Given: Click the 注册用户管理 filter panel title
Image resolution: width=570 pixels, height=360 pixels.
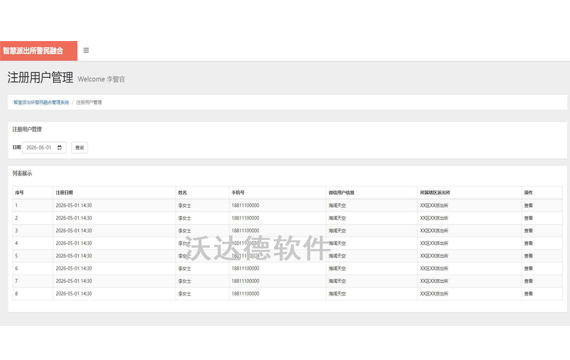Looking at the screenshot, I should [27, 129].
